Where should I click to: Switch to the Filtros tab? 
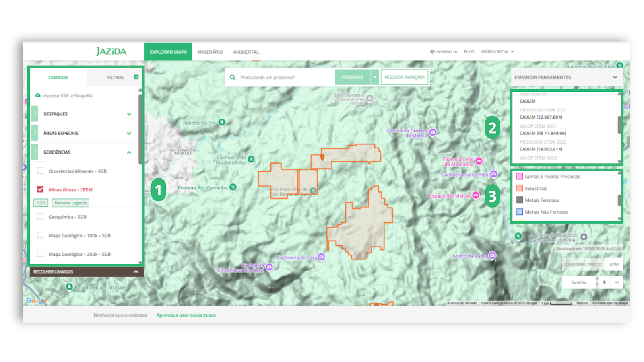116,78
